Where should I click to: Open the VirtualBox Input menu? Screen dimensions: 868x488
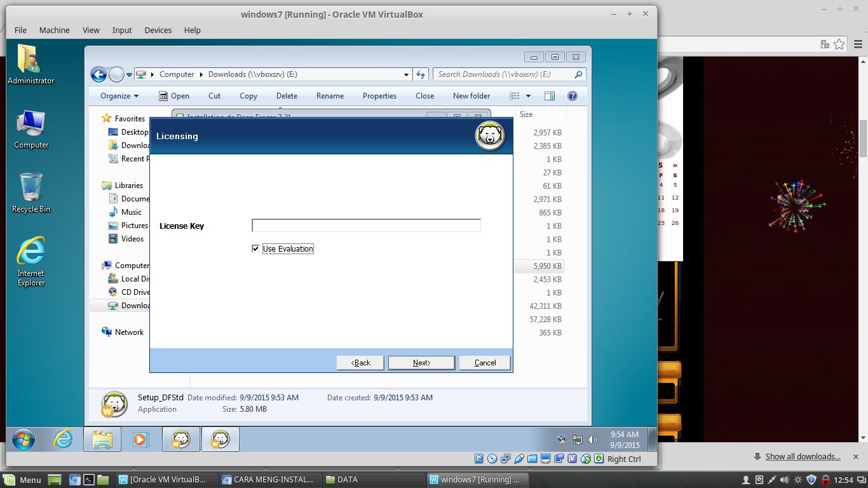click(122, 30)
